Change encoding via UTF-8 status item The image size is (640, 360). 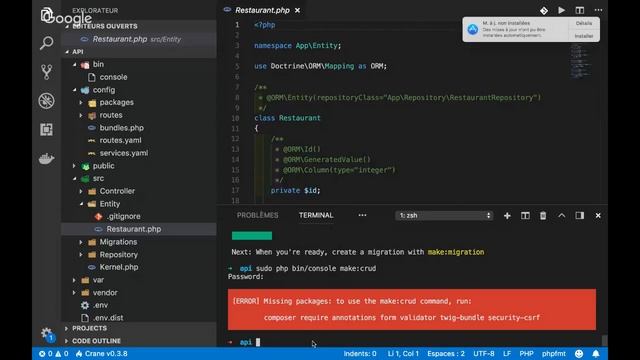(484, 353)
